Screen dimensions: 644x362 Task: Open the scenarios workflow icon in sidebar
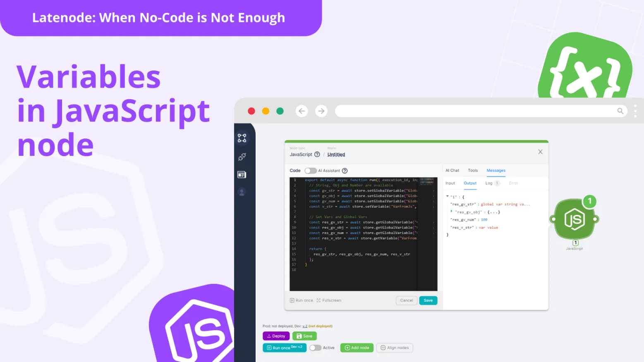tap(242, 138)
